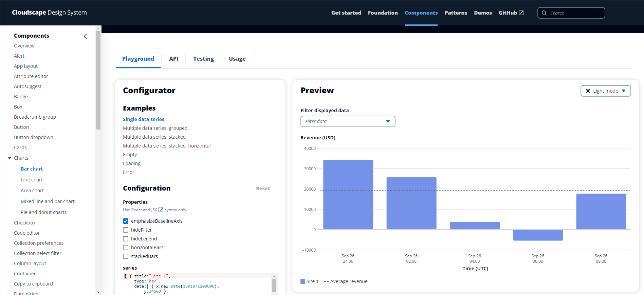Image resolution: width=644 pixels, height=295 pixels.
Task: Open the Patterns nav item
Action: point(456,13)
